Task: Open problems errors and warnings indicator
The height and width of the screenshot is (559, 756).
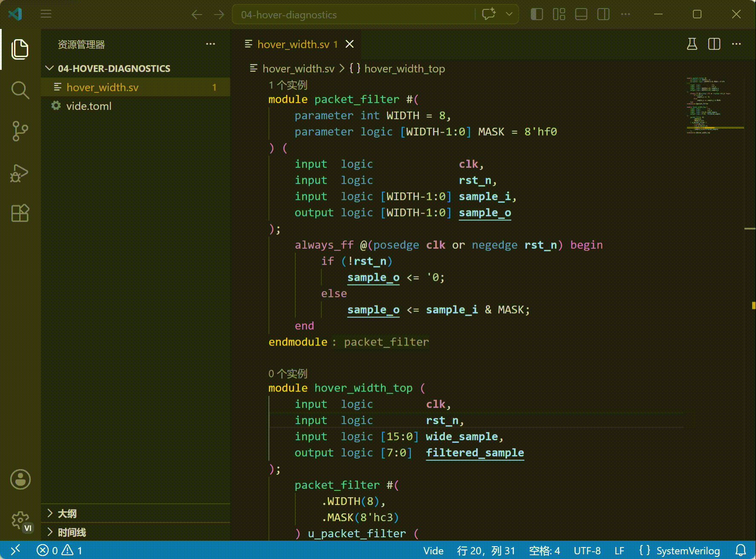Action: pyautogui.click(x=59, y=550)
